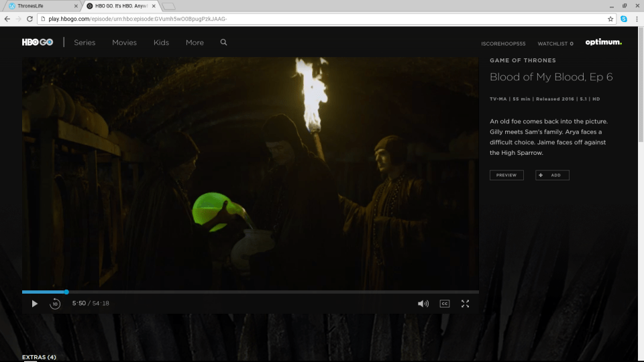
Task: Reload the current page
Action: coord(30,19)
